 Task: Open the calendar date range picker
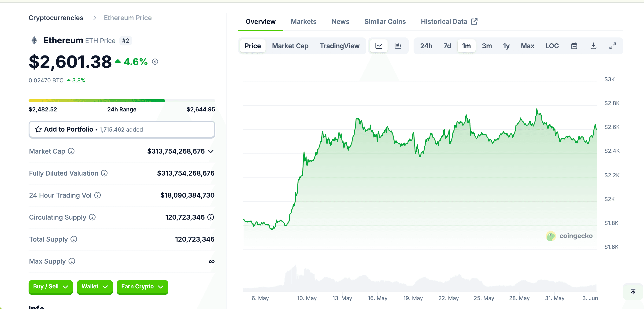574,46
